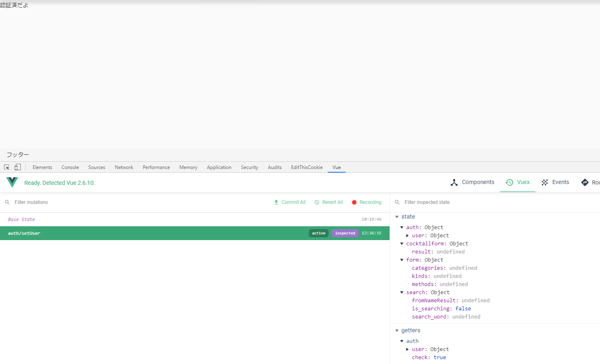Image resolution: width=600 pixels, height=364 pixels.
Task: Select the Vuex tab
Action: coord(518,182)
